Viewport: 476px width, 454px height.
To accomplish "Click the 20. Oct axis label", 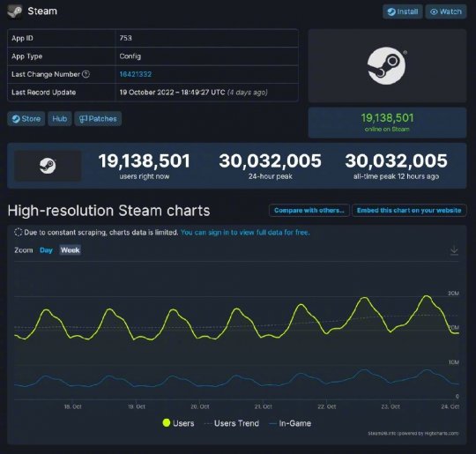I will (200, 406).
